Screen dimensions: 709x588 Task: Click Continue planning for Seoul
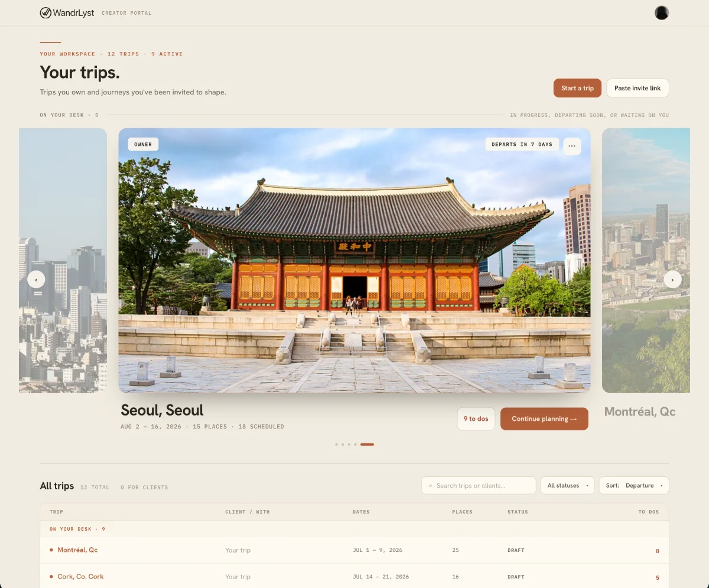544,419
